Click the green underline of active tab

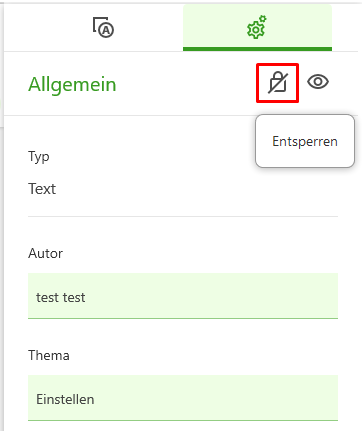pyautogui.click(x=257, y=49)
